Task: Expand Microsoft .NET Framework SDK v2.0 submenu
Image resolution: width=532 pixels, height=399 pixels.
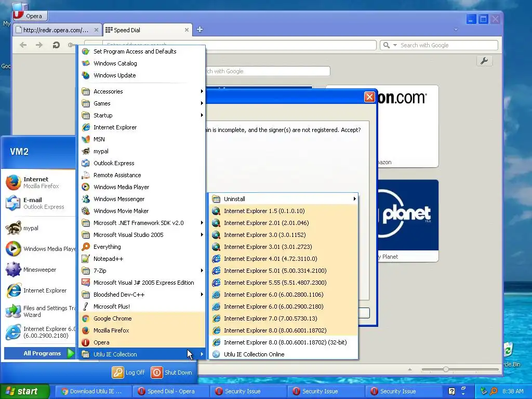Action: pos(142,223)
